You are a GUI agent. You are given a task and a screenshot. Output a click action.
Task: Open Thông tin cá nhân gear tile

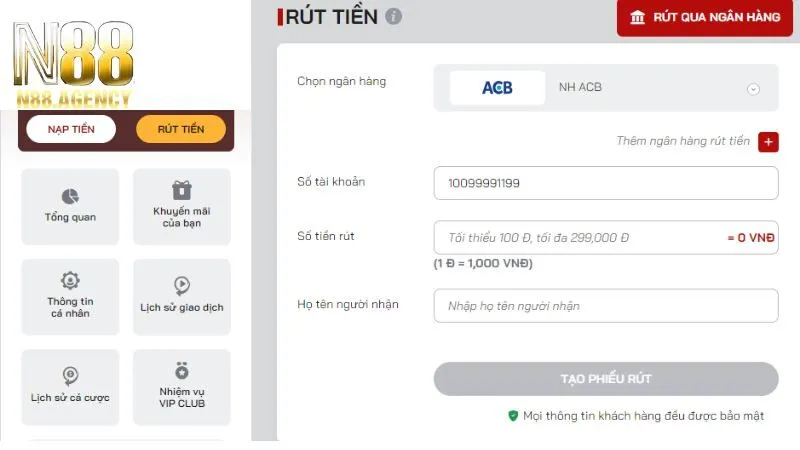tap(70, 296)
